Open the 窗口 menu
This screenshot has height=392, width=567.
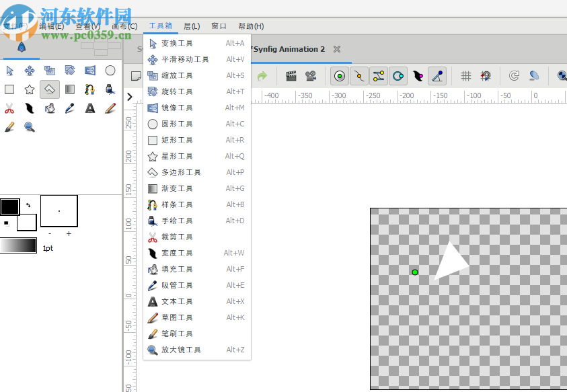219,26
